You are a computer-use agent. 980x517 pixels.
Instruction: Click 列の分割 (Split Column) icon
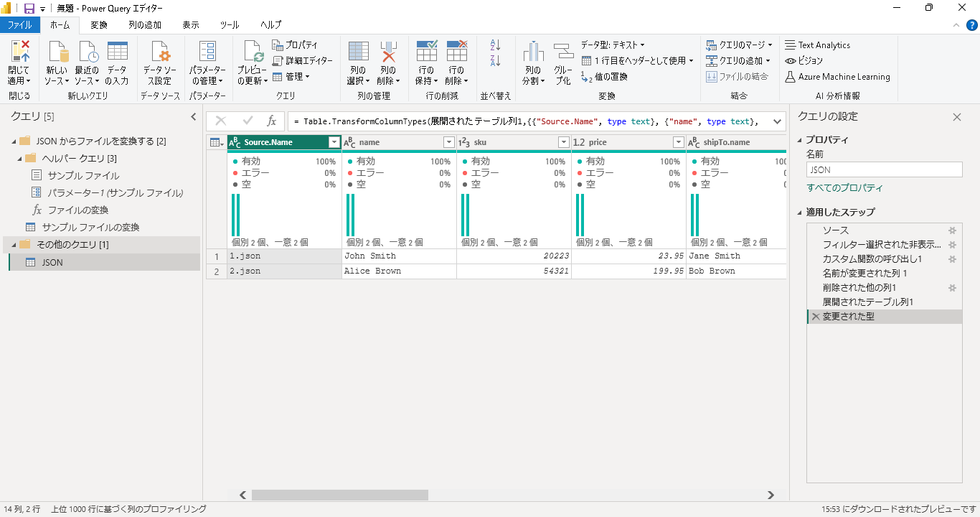[x=533, y=51]
